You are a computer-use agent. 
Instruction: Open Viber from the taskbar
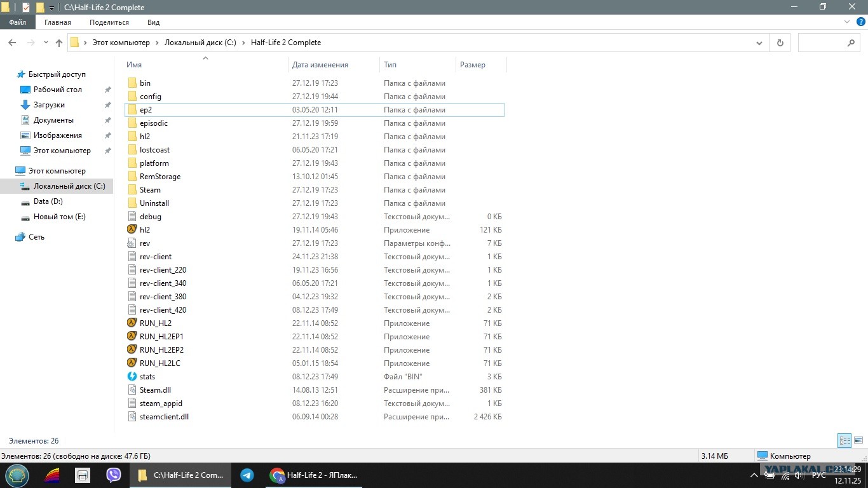point(114,475)
